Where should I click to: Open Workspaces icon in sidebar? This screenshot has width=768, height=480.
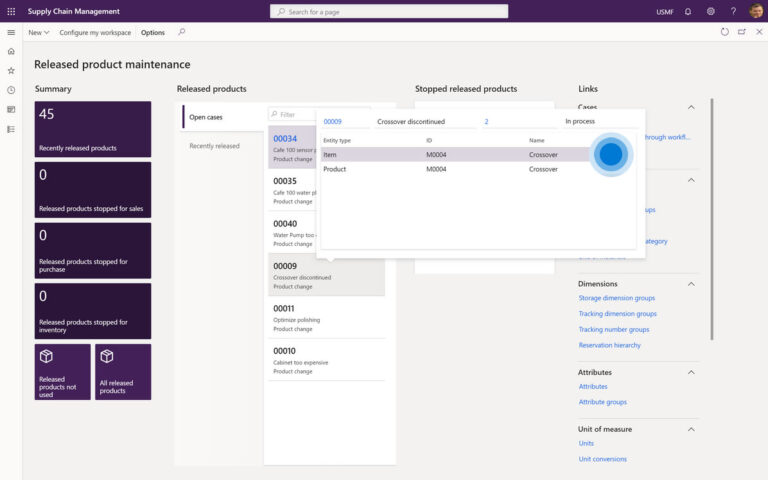(x=11, y=110)
